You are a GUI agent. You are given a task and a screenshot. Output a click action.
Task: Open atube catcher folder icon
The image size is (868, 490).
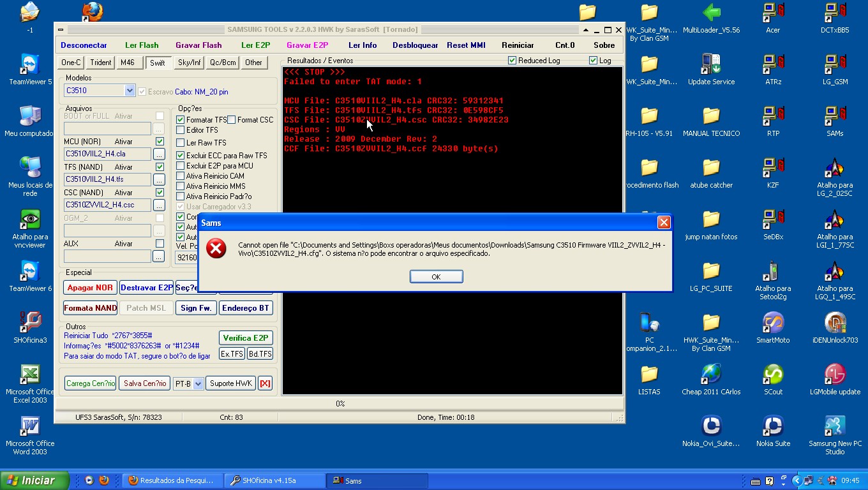(x=711, y=174)
